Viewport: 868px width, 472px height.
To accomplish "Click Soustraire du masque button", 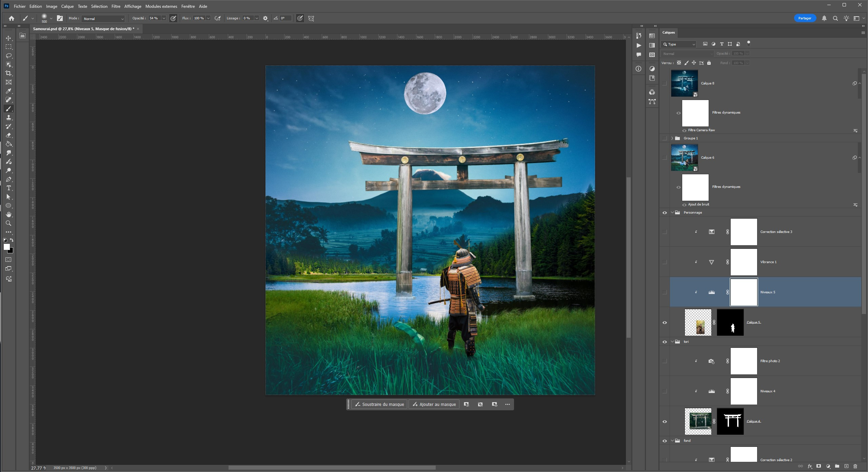I will [379, 404].
